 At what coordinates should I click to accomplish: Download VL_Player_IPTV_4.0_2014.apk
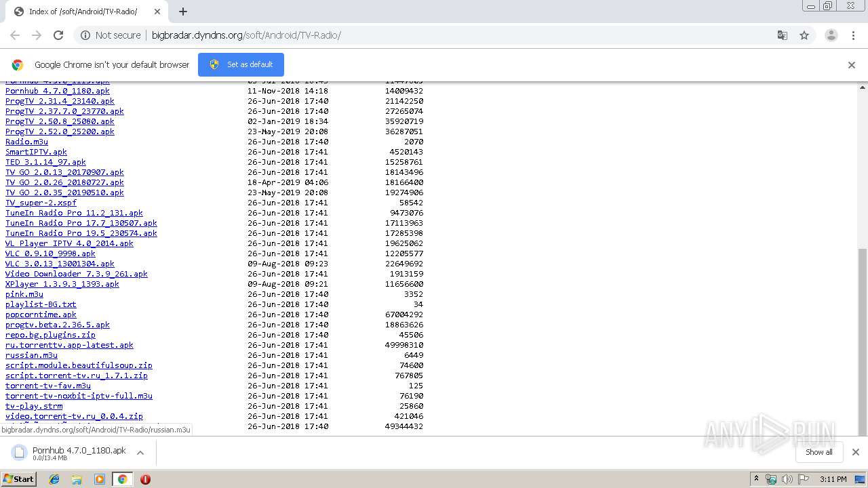tap(69, 243)
